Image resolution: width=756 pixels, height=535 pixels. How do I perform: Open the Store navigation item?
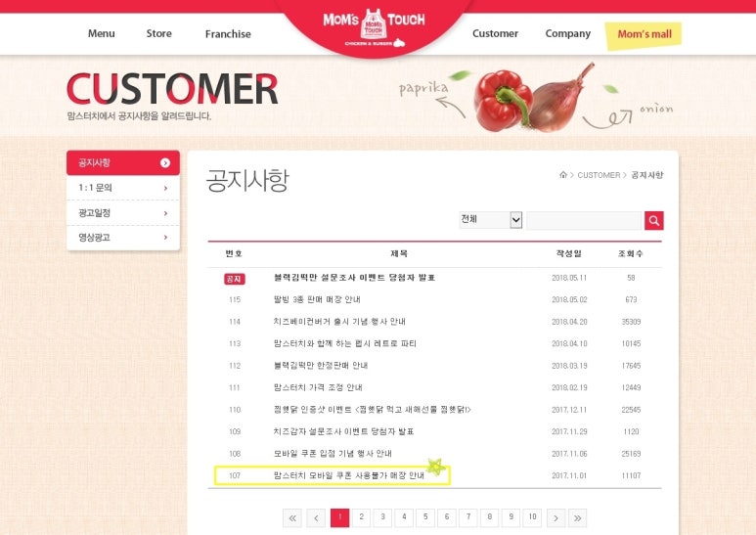[x=158, y=33]
